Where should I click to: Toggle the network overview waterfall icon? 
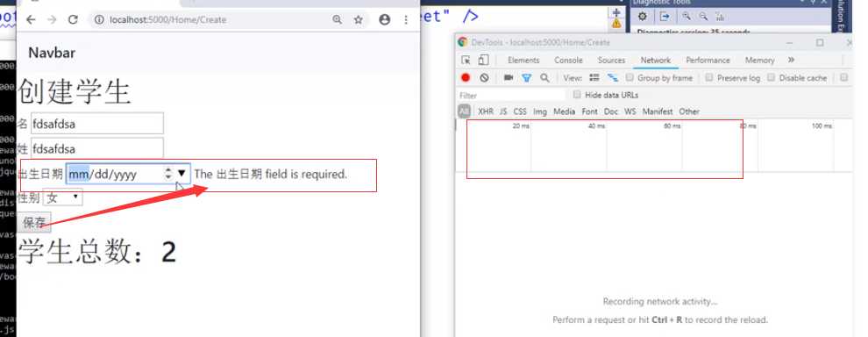coord(612,77)
